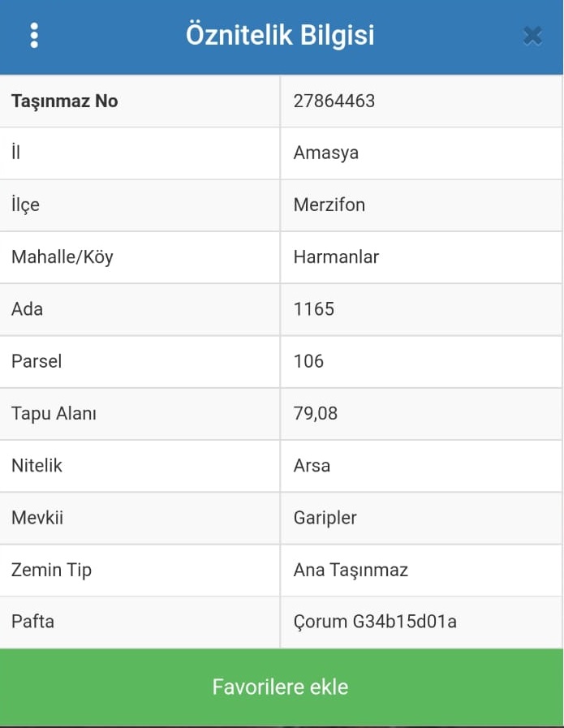Viewport: 564px width, 728px height.
Task: Tap the İl value Amasya
Action: tap(326, 153)
